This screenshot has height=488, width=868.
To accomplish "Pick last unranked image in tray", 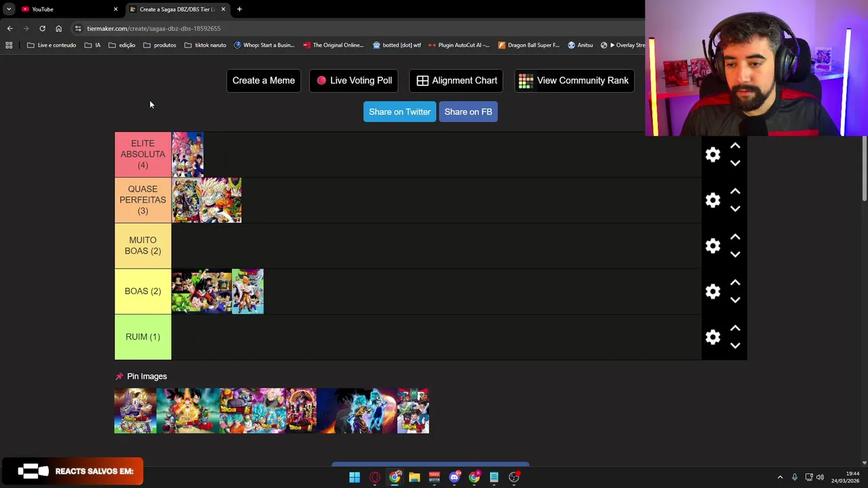I will click(413, 411).
